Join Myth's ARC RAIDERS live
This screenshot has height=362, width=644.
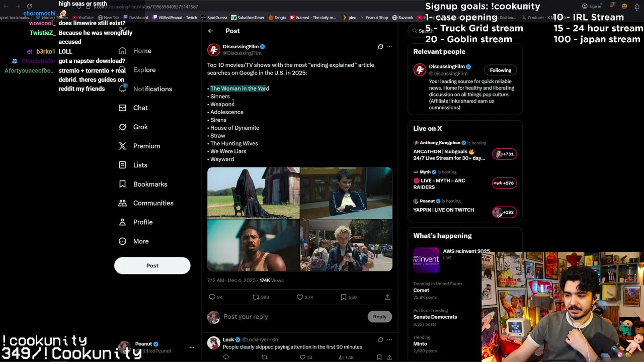click(439, 184)
